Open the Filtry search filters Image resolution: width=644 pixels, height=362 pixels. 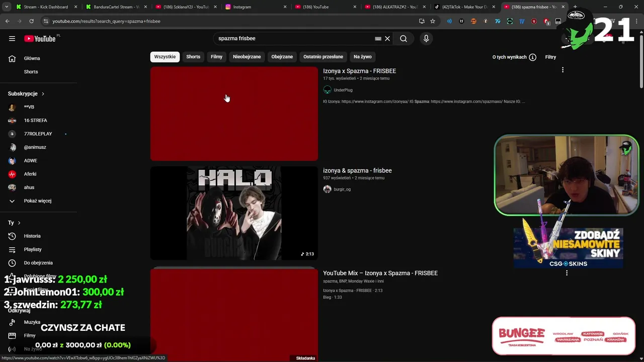550,57
